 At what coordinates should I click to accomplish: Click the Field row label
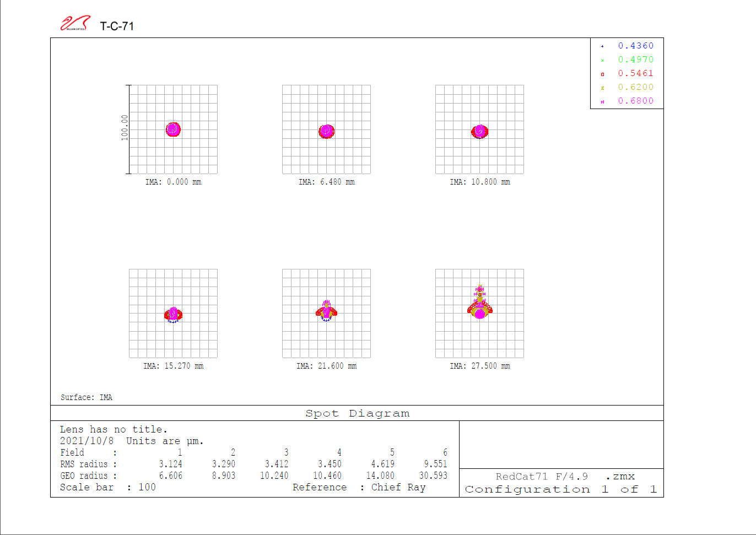[88, 452]
